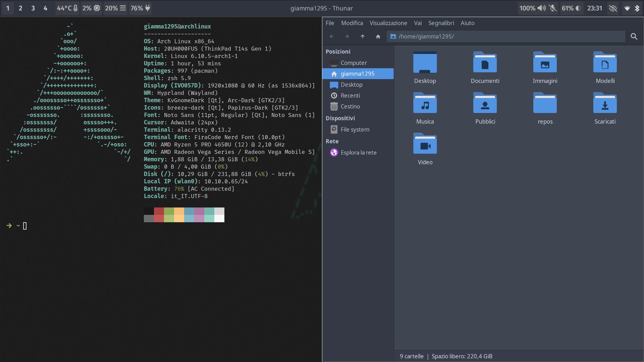The image size is (644, 362).
Task: Click the terminal prompt cursor
Action: (x=25, y=226)
